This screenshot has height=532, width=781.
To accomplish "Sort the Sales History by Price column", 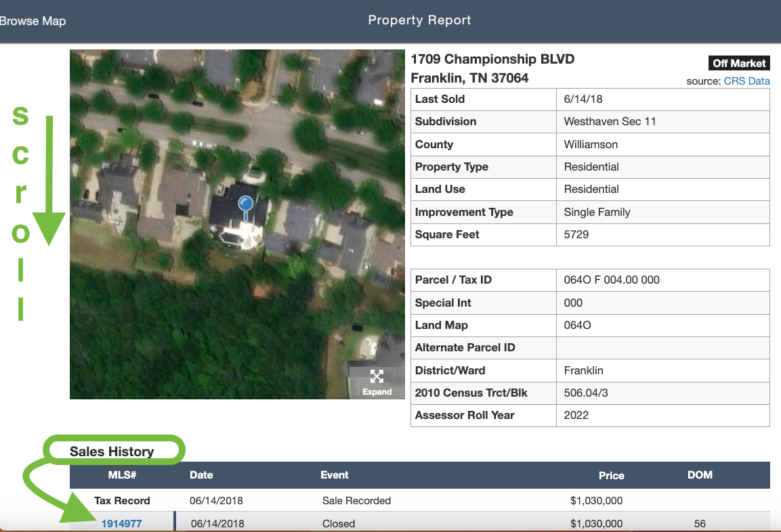I will (611, 475).
